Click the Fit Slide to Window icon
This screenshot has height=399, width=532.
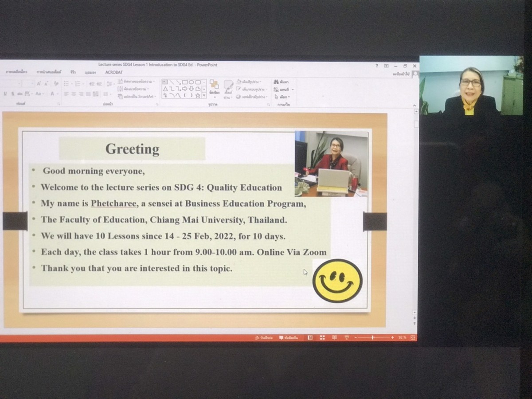[412, 337]
